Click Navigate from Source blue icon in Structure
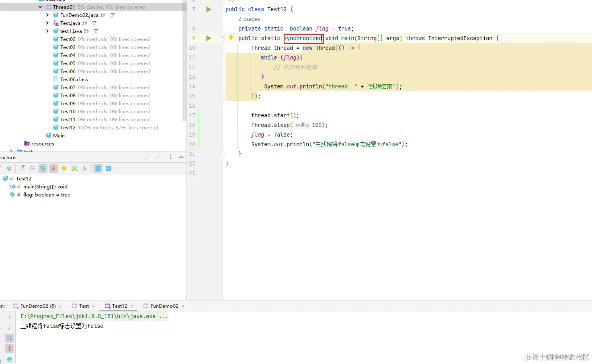The height and width of the screenshot is (364, 592). pos(109,168)
